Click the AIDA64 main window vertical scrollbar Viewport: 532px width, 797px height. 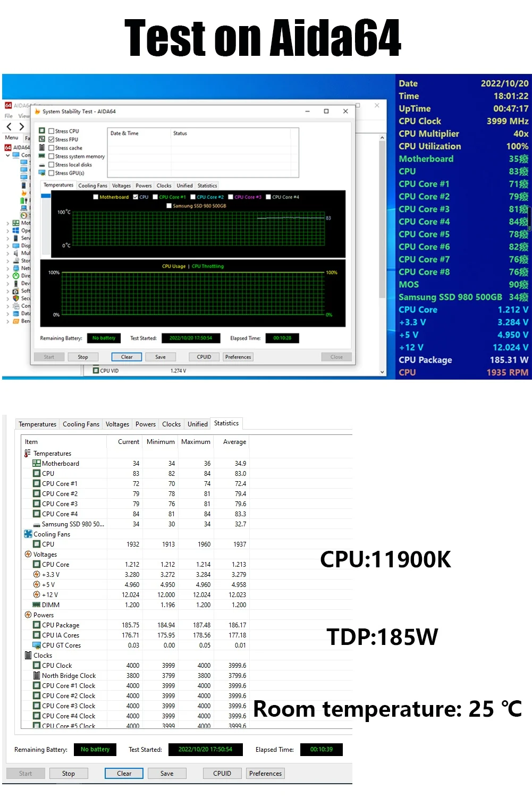(x=382, y=239)
